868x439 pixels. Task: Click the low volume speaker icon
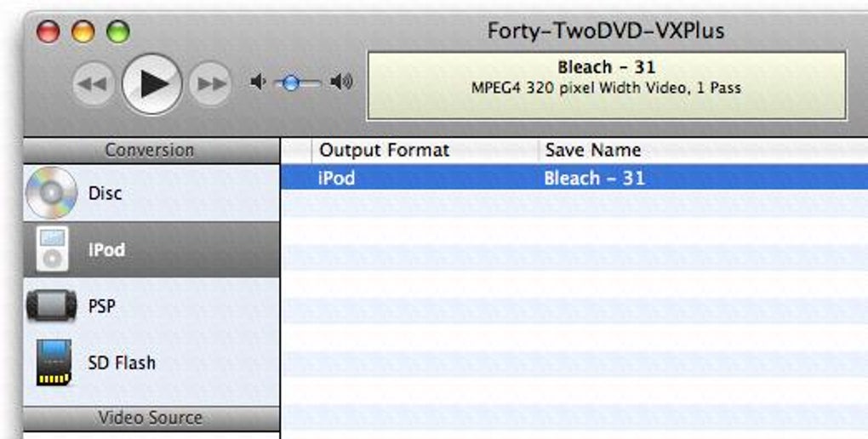pyautogui.click(x=258, y=83)
